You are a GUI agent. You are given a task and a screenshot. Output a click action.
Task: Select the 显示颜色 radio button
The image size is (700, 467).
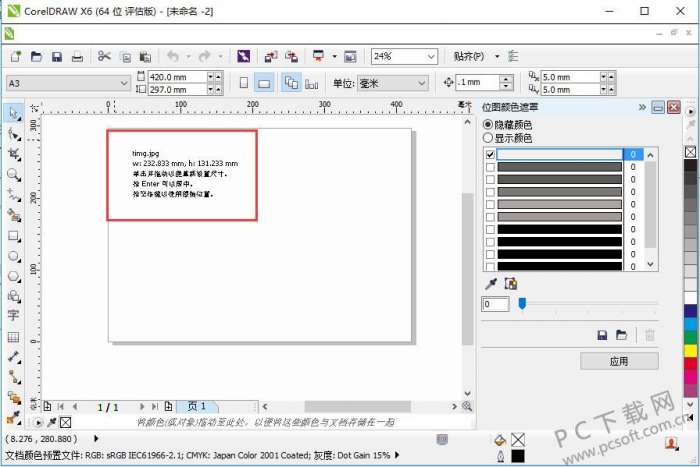[488, 138]
